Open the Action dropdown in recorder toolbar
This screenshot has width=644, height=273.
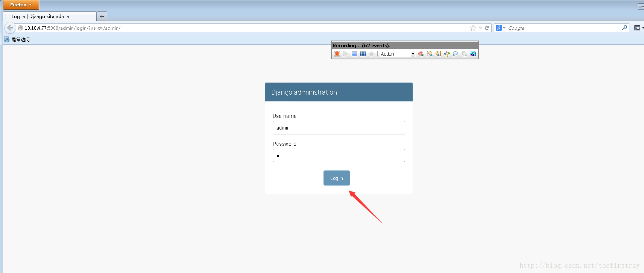pos(397,54)
